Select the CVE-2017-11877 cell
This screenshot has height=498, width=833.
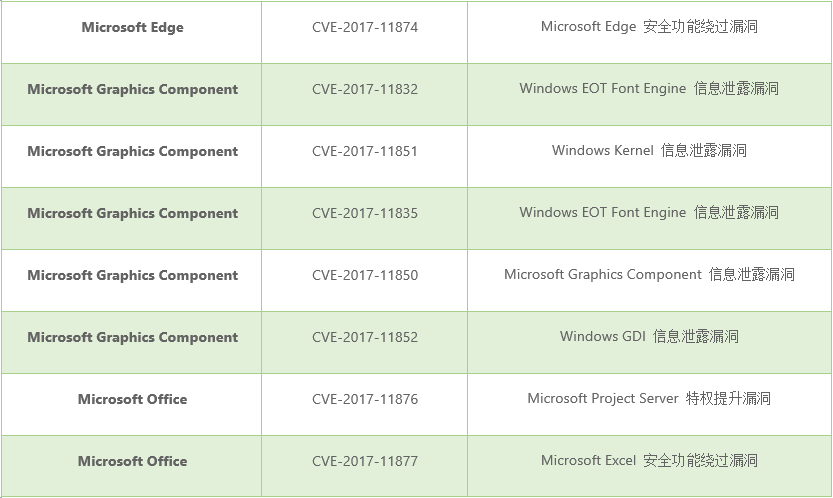point(364,462)
